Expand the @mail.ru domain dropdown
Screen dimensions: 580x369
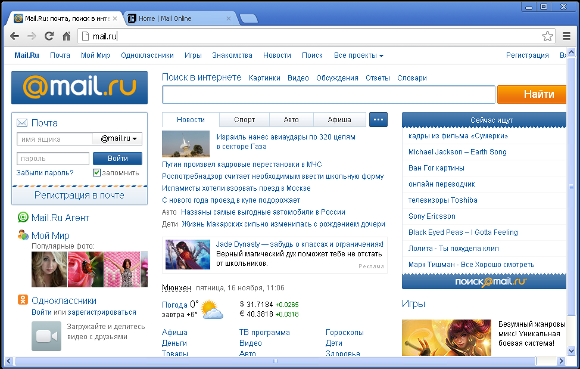[118, 139]
